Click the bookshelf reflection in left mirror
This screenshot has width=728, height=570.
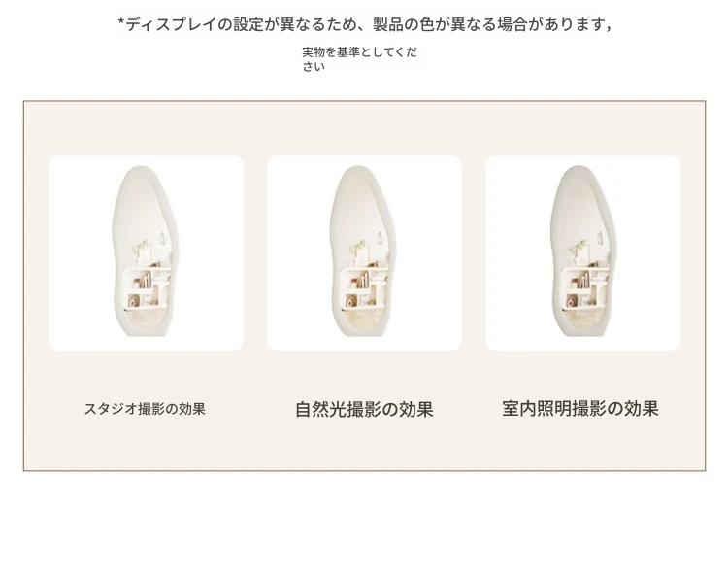[x=148, y=287]
